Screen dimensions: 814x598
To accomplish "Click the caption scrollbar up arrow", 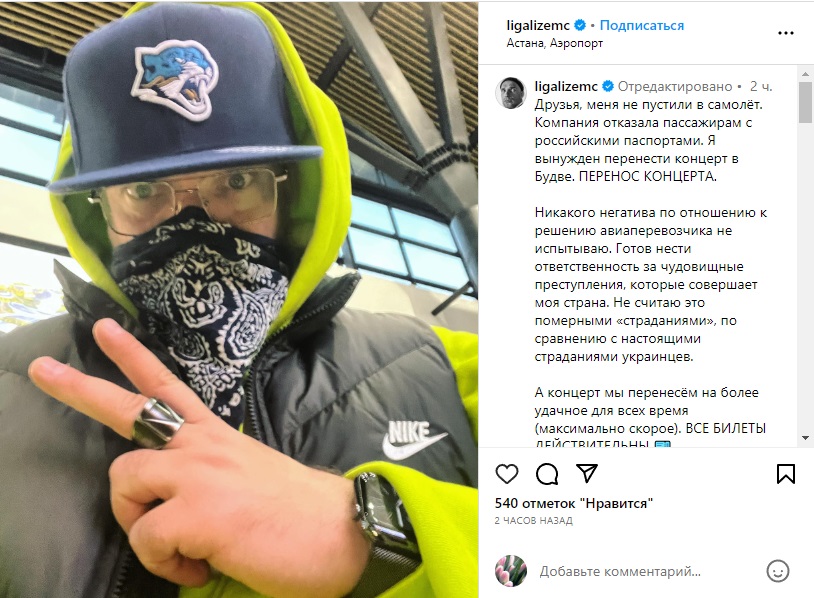I will 805,74.
